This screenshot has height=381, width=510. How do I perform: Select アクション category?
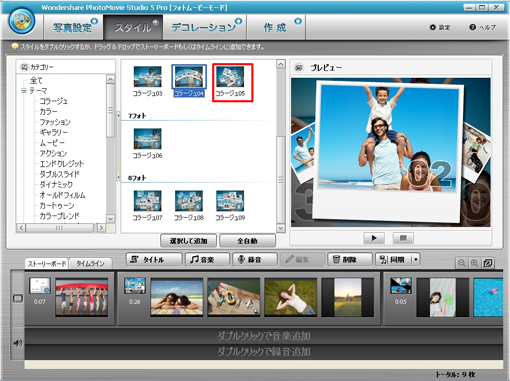53,153
